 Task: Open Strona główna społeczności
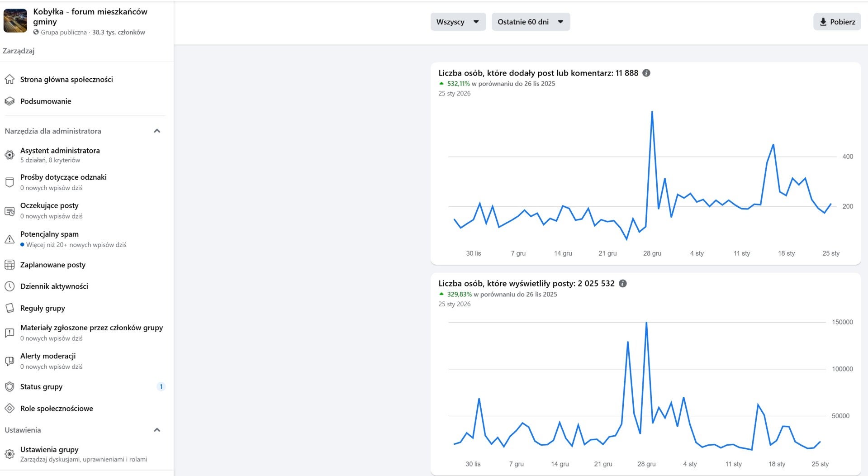click(x=66, y=80)
